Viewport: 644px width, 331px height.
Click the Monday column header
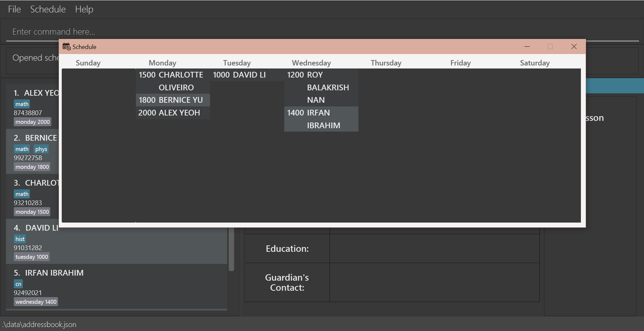pos(162,63)
